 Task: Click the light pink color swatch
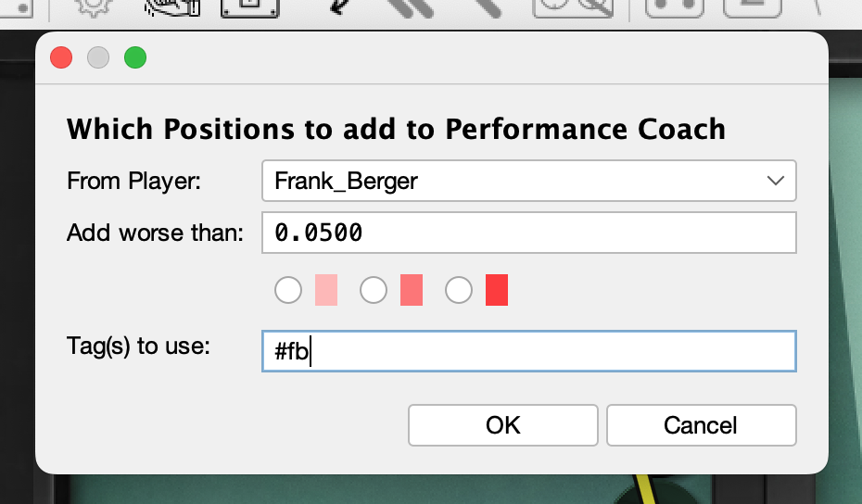(x=326, y=291)
